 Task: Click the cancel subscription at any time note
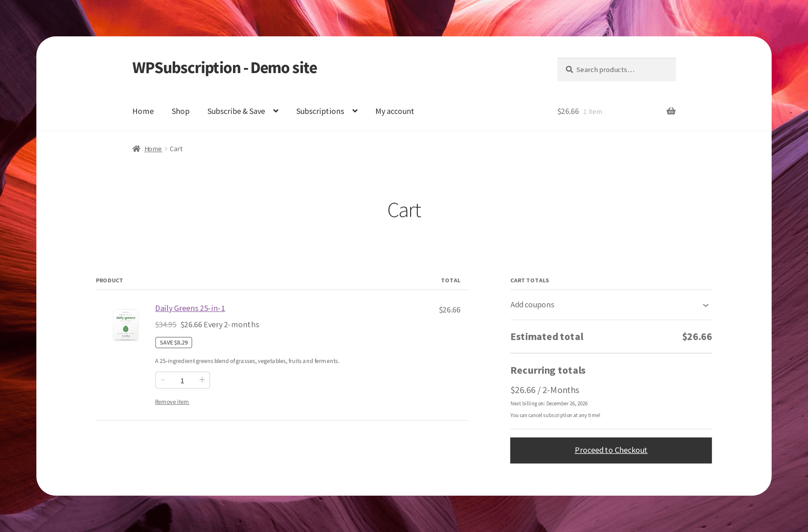pos(555,415)
